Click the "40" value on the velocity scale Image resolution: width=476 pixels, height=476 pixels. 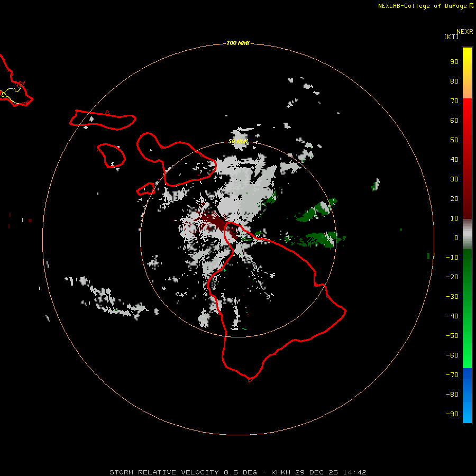coord(454,160)
